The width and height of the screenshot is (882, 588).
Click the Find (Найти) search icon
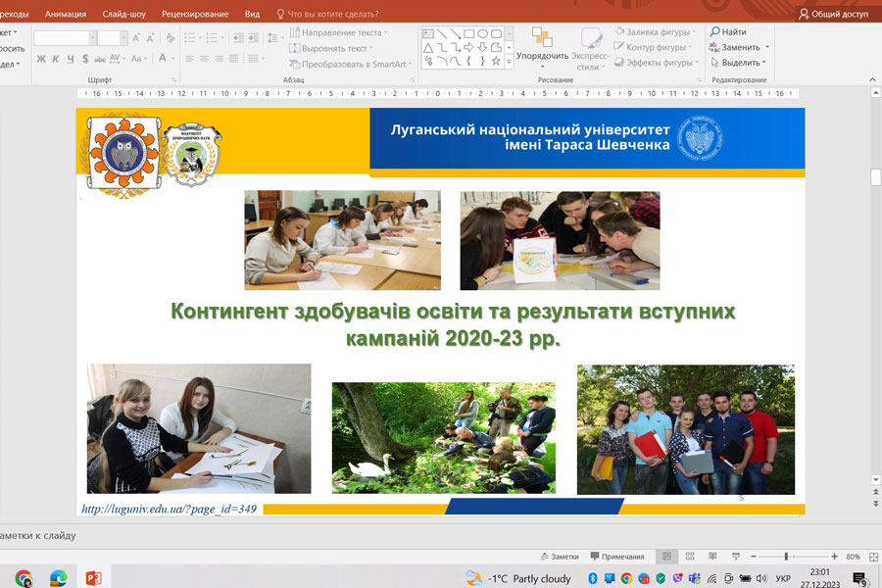715,32
